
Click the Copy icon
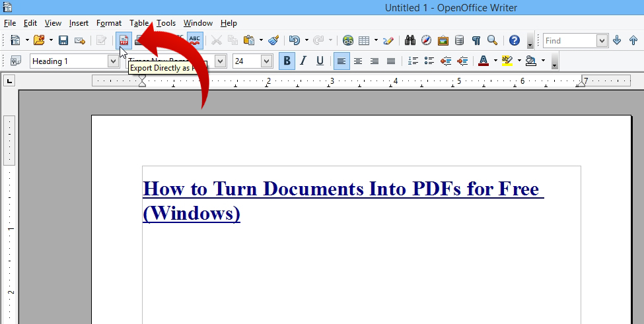tap(233, 40)
